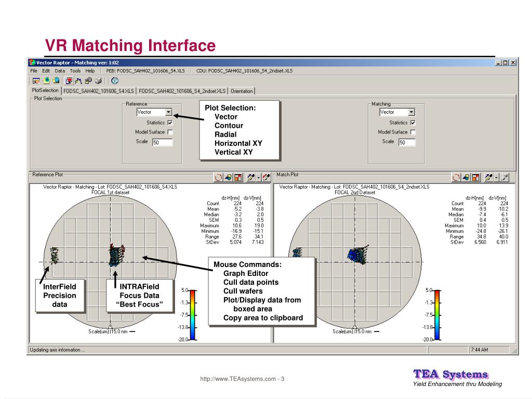Click the CDU: FODSC_SAH402_101606_S4_2ndset.XLS label

click(244, 71)
